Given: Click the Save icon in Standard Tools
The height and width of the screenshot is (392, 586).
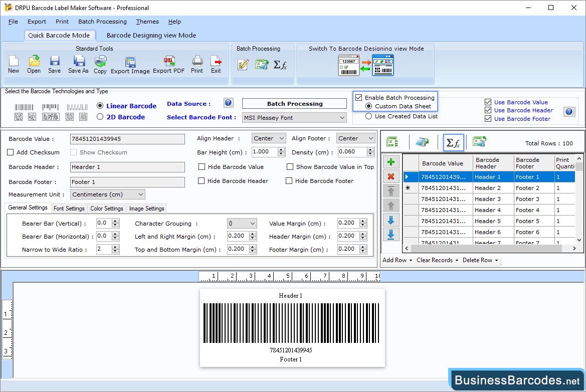Looking at the screenshot, I should tap(55, 64).
